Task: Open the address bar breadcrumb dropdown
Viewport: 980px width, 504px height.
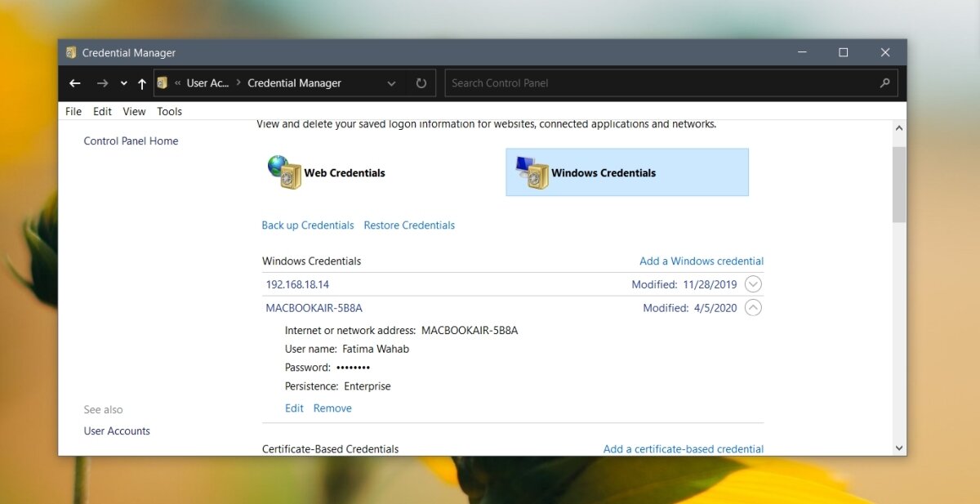Action: pyautogui.click(x=390, y=83)
